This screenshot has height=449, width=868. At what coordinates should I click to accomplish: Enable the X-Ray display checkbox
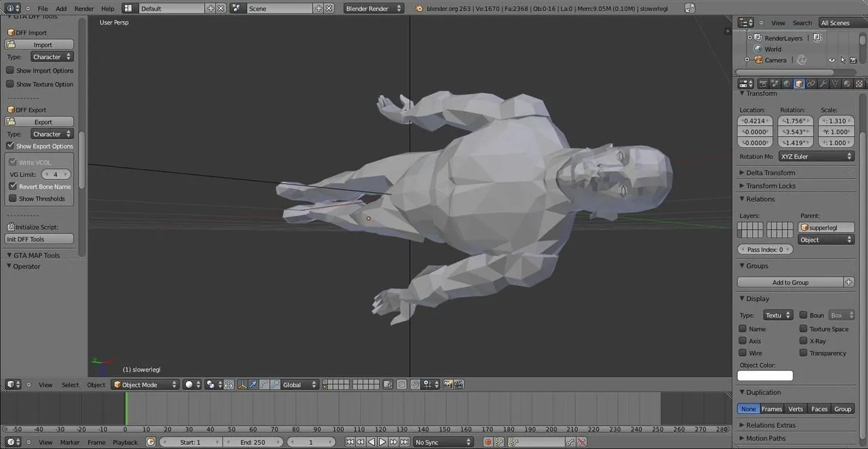click(804, 341)
